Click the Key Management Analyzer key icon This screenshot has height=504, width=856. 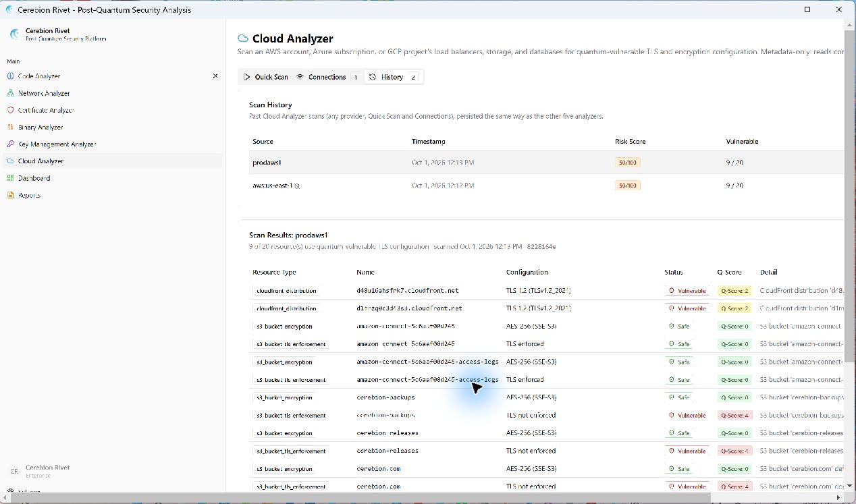(10, 144)
